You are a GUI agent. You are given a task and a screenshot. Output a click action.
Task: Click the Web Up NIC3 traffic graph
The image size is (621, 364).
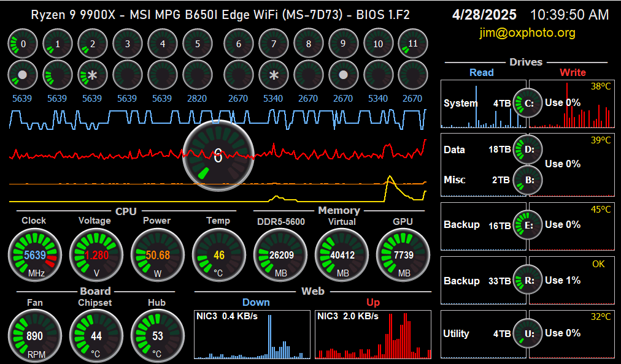[373, 335]
